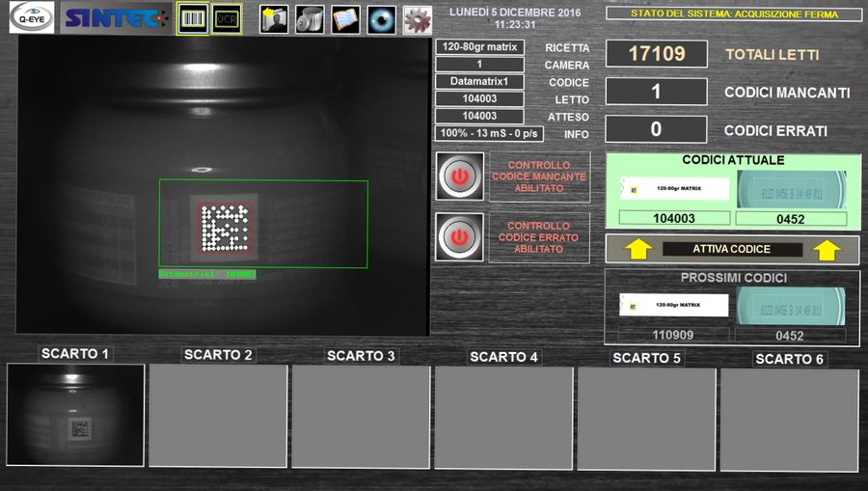Select the barcode reading mode icon
Image resolution: width=868 pixels, height=491 pixels.
click(x=193, y=19)
